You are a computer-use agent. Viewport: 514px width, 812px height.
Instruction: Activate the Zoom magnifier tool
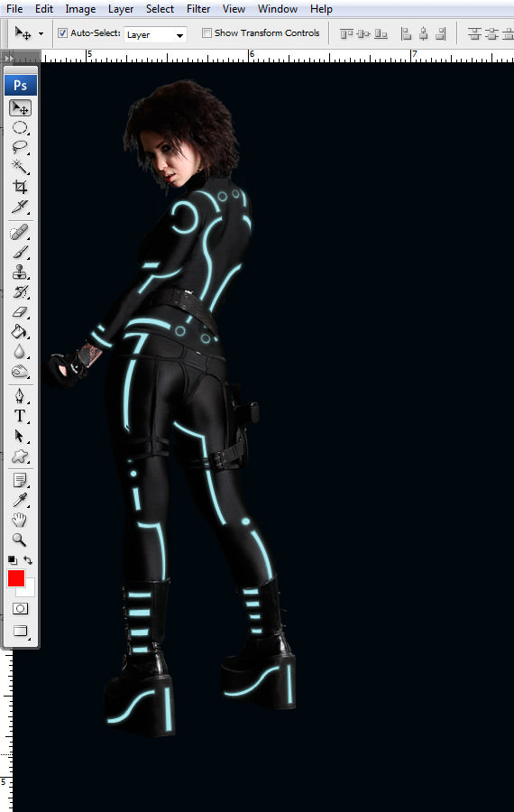[20, 540]
